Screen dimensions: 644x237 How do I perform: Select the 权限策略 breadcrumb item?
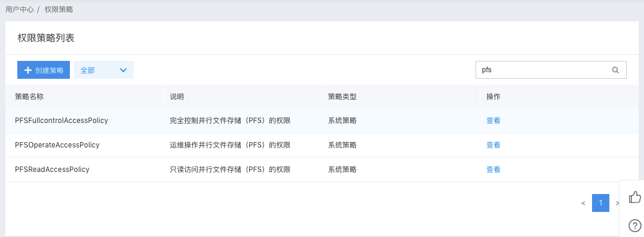coord(59,10)
